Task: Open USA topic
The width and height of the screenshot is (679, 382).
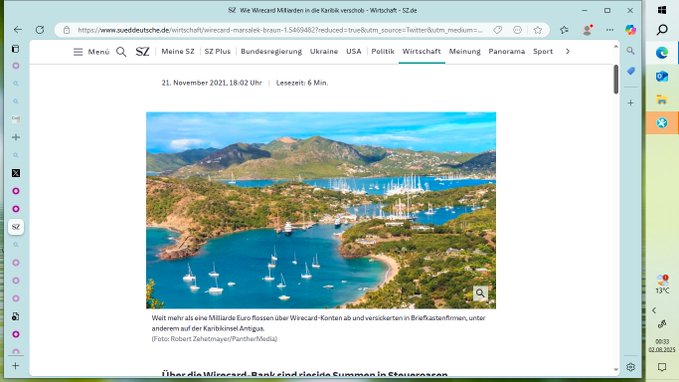Action: 353,51
